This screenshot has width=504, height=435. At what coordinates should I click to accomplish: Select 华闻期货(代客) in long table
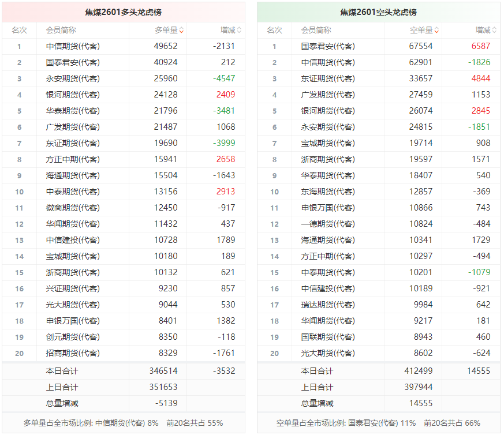pyautogui.click(x=73, y=224)
